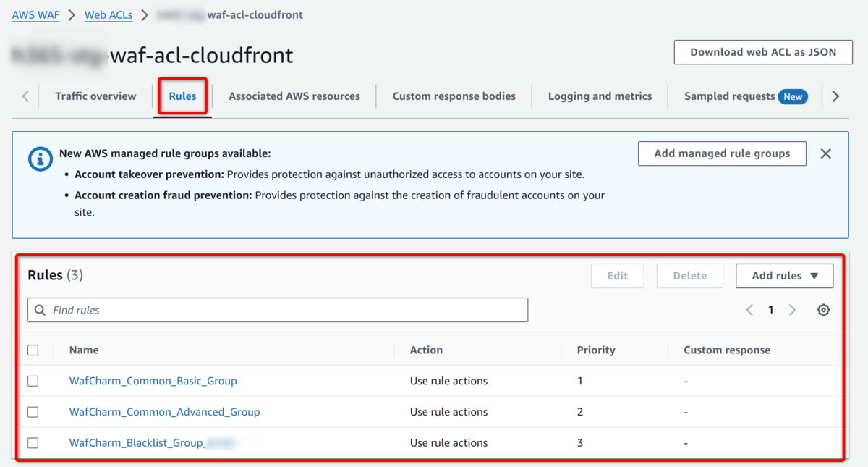Viewport: 868px width, 467px height.
Task: Open the Sampled requests tab
Action: [729, 96]
